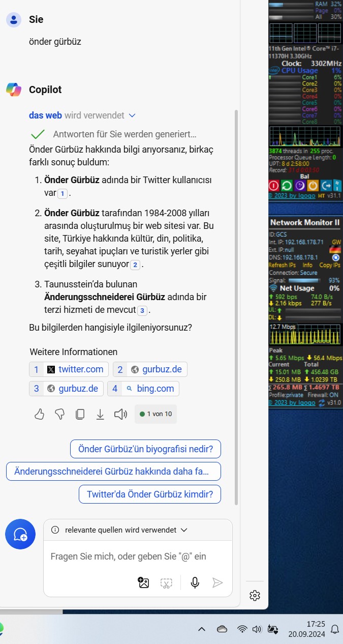The width and height of the screenshot is (343, 644).
Task: Click the screenshot snip icon
Action: [x=166, y=583]
